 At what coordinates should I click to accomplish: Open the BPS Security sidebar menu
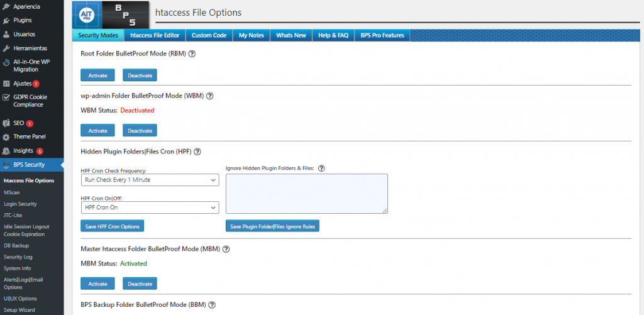29,165
